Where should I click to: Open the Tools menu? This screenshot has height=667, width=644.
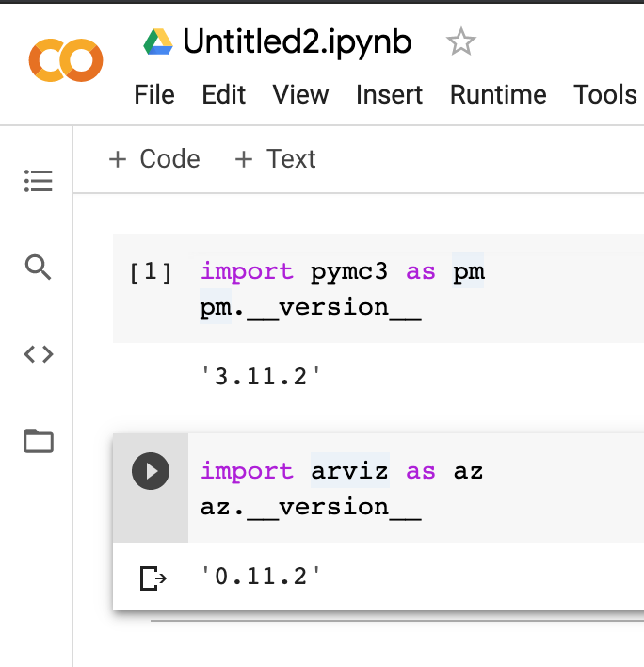point(605,94)
